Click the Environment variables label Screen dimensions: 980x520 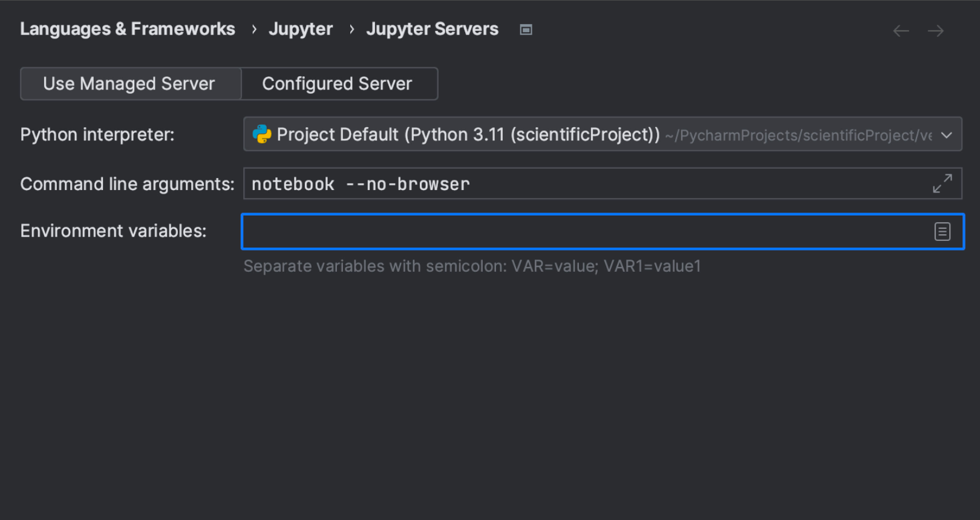pos(113,231)
